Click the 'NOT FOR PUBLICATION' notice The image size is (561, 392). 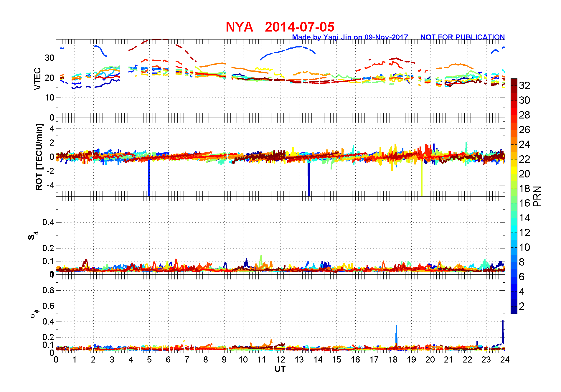coord(463,37)
